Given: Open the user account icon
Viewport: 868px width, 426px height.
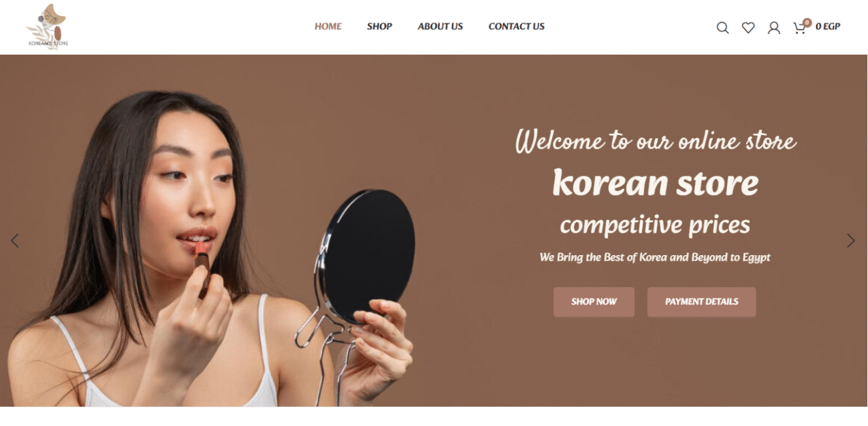Looking at the screenshot, I should point(774,27).
